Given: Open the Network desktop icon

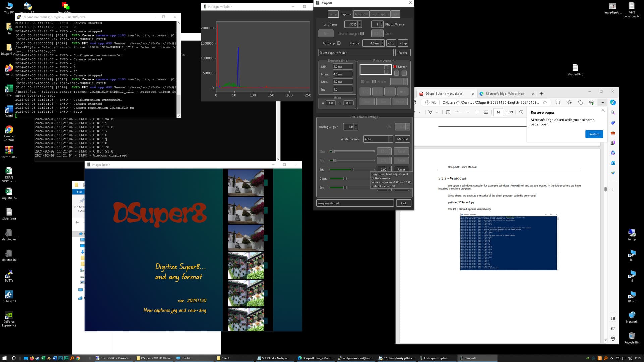Looking at the screenshot, I should pos(632,317).
